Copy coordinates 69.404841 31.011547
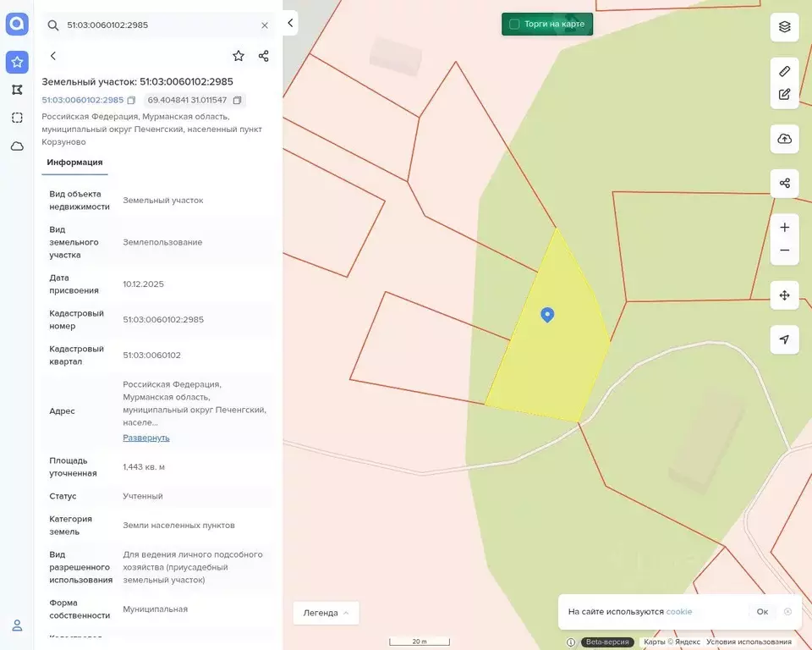 point(237,100)
